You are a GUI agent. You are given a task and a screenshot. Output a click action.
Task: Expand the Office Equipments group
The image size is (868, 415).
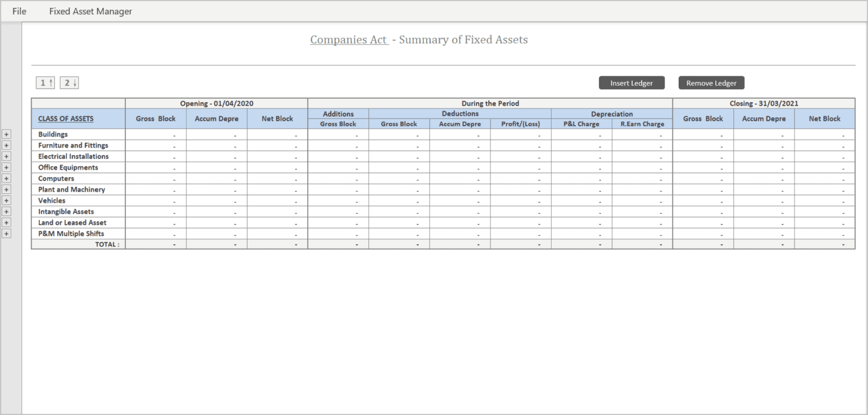(x=6, y=167)
